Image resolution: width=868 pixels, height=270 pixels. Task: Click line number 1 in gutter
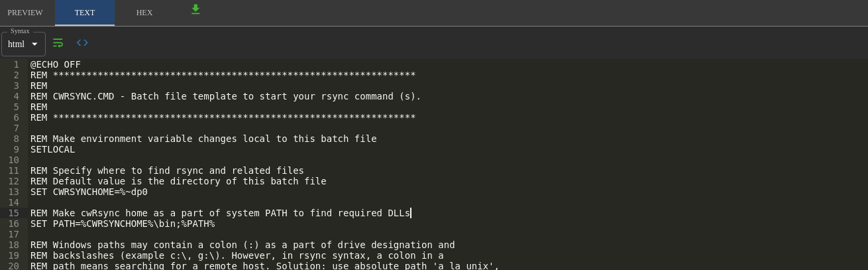(x=17, y=64)
